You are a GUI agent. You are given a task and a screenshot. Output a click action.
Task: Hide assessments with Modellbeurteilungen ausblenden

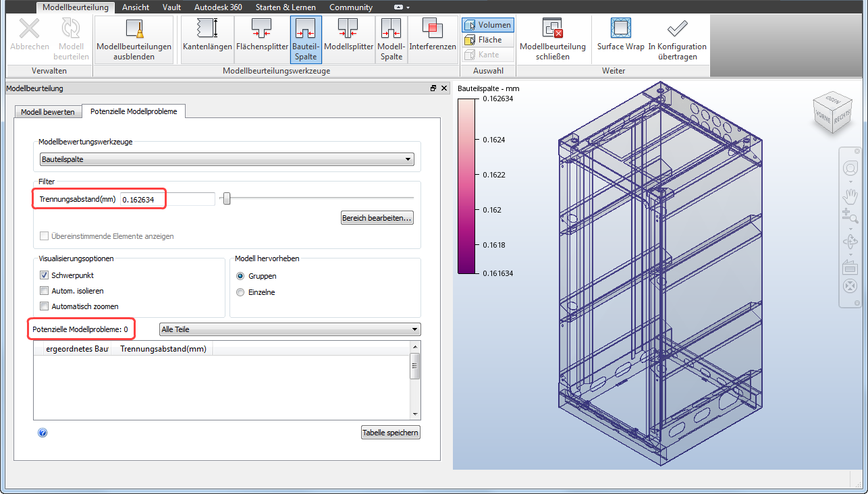[x=134, y=39]
